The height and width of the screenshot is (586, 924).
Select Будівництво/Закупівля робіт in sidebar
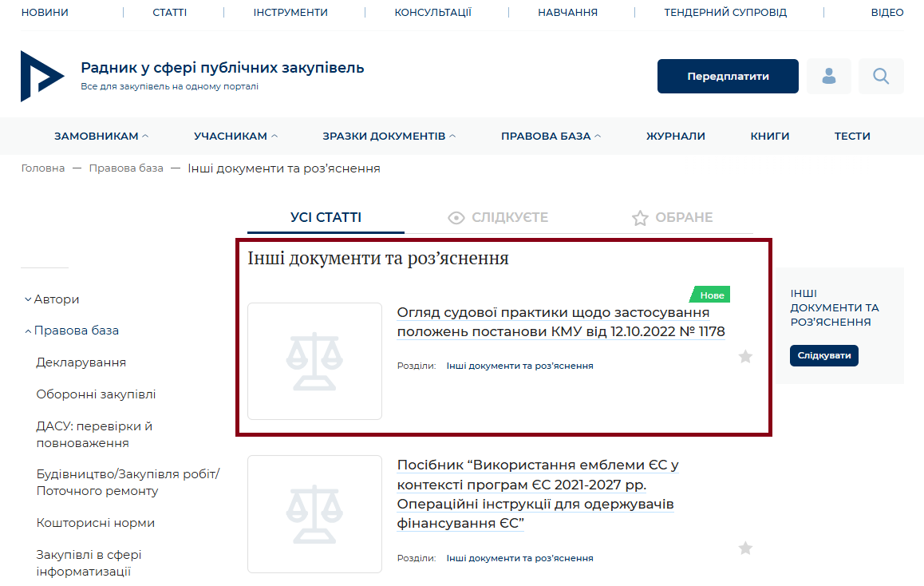pos(128,482)
